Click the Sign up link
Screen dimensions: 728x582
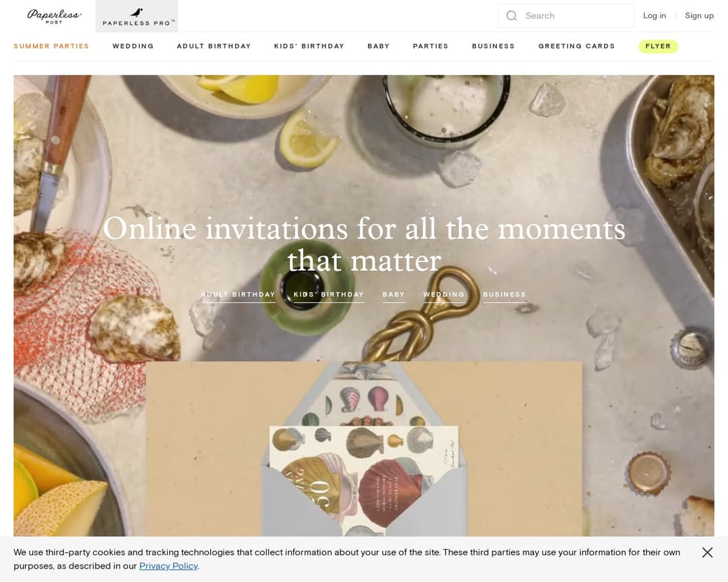(699, 15)
